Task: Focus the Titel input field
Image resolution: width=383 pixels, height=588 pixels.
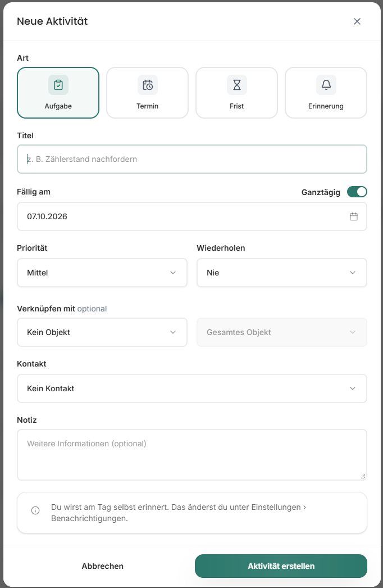Action: click(x=192, y=159)
